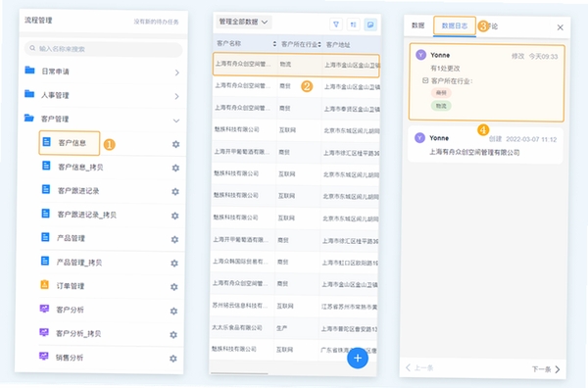
Task: Open settings gear for 销售分析
Action: pyautogui.click(x=172, y=359)
